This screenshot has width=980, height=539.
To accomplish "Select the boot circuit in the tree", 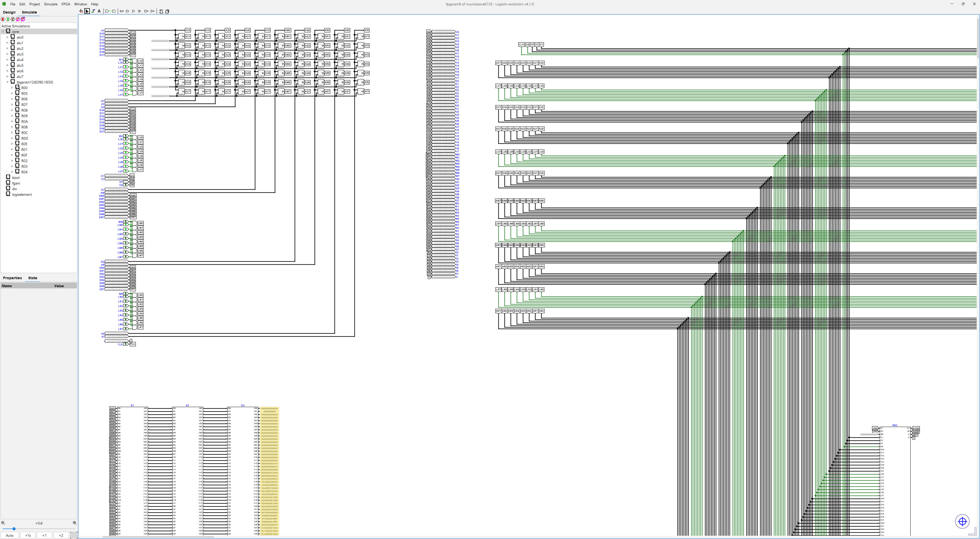I will click(x=16, y=178).
